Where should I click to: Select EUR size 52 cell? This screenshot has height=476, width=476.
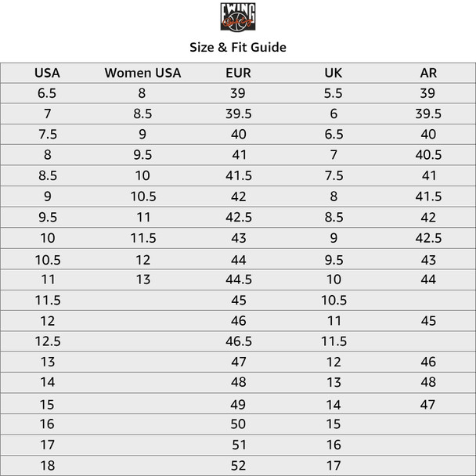(x=238, y=465)
